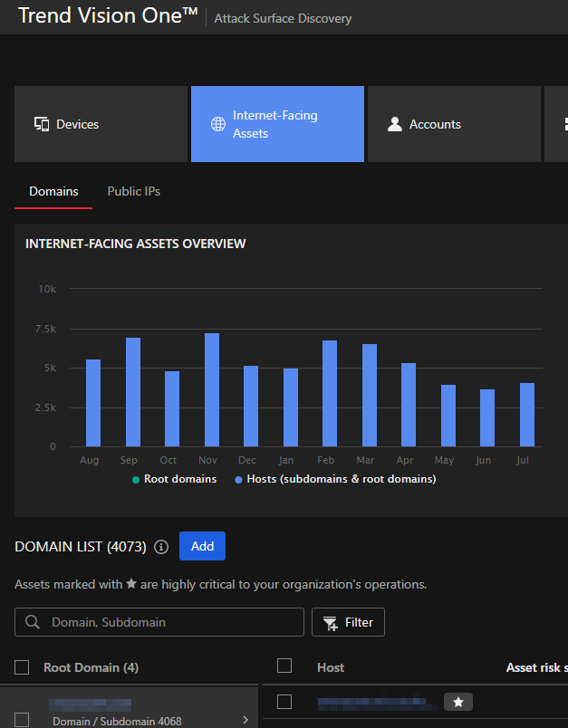Check the Host column select-all checkbox
The width and height of the screenshot is (568, 728).
coord(284,666)
